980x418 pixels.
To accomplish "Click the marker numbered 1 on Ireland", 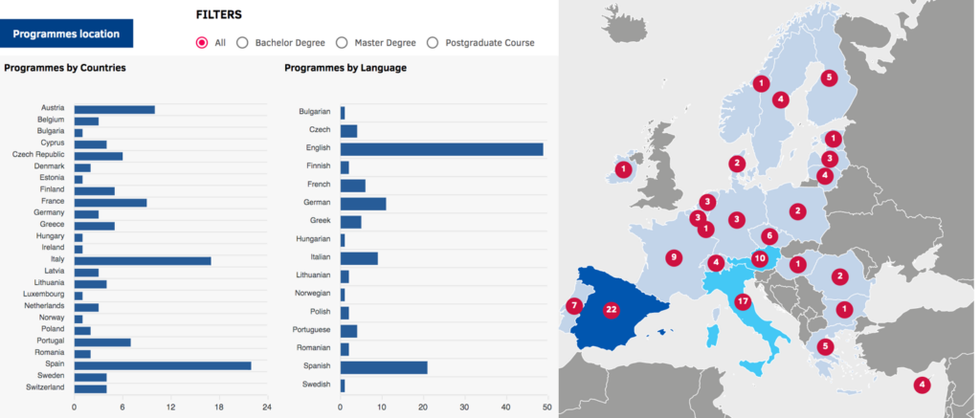I will 623,168.
